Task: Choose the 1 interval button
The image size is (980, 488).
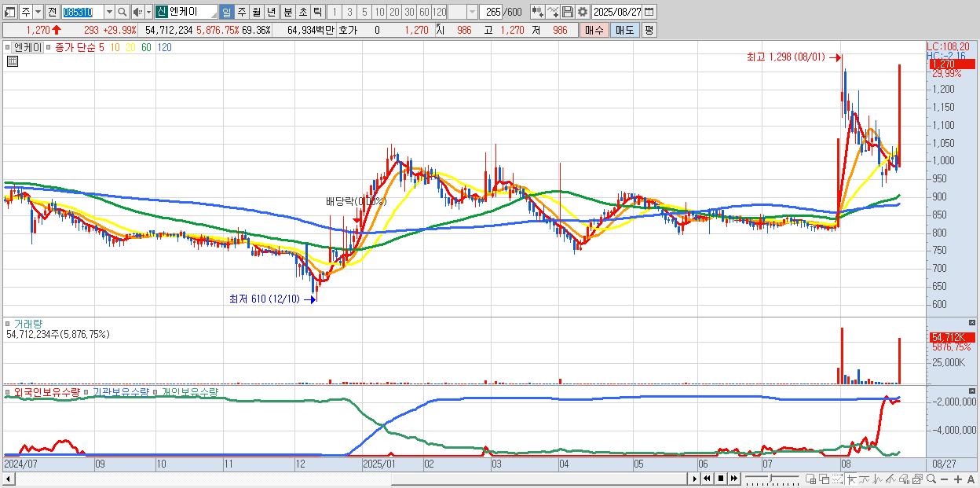Action: 335,12
